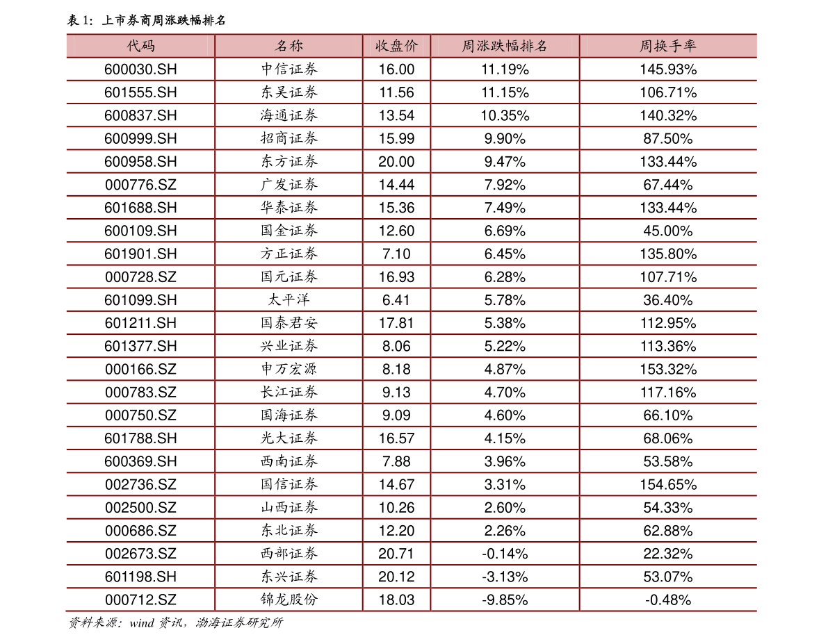Click last row cell under 代码
This screenshot has height=644, width=828.
coord(140,600)
